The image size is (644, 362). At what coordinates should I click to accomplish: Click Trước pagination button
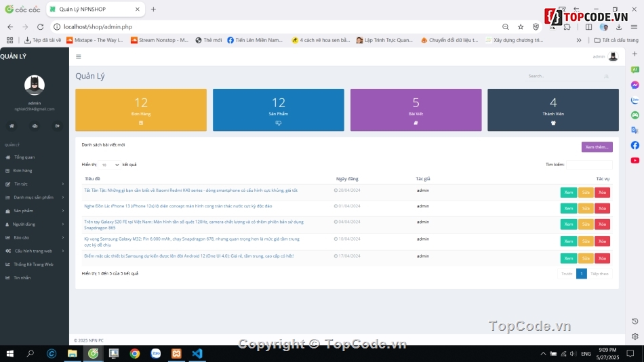[567, 274]
